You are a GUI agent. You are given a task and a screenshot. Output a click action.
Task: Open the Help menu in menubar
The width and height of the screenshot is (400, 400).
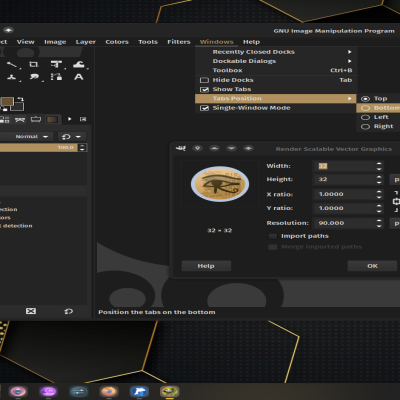pos(251,42)
